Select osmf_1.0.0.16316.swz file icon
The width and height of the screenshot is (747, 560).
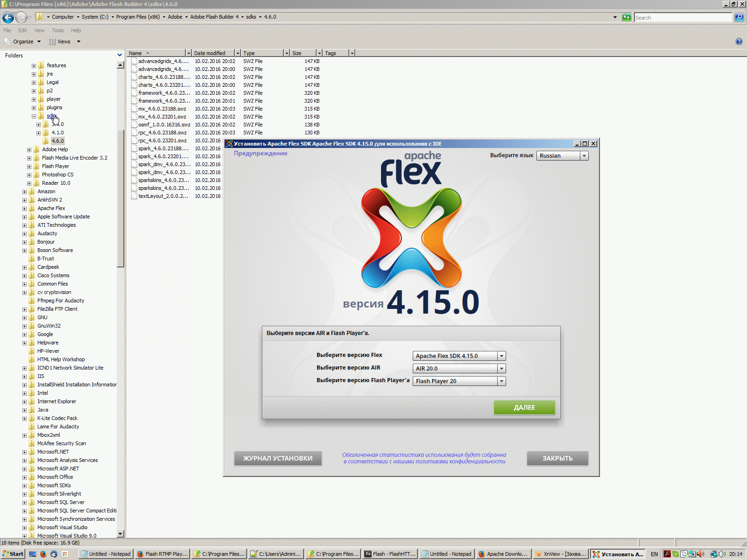(134, 125)
